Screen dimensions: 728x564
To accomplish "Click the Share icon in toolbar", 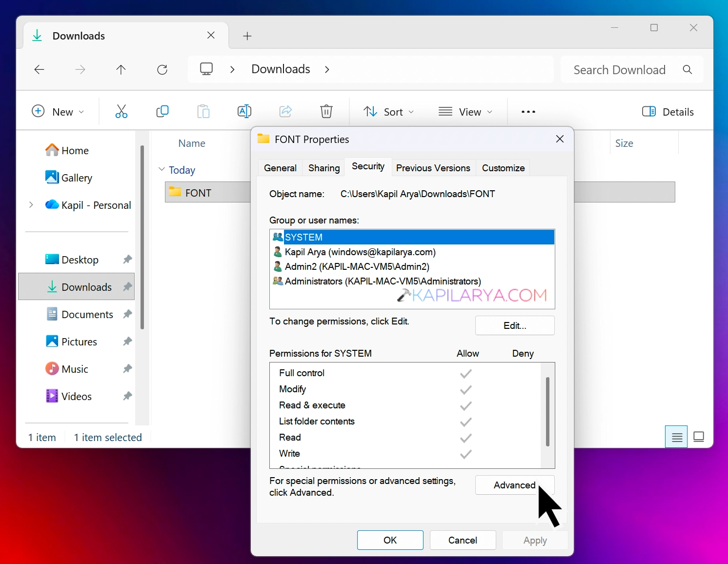I will [x=285, y=112].
